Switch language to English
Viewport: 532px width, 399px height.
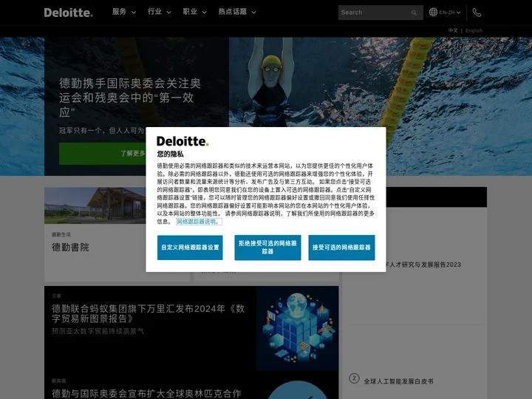[x=474, y=30]
